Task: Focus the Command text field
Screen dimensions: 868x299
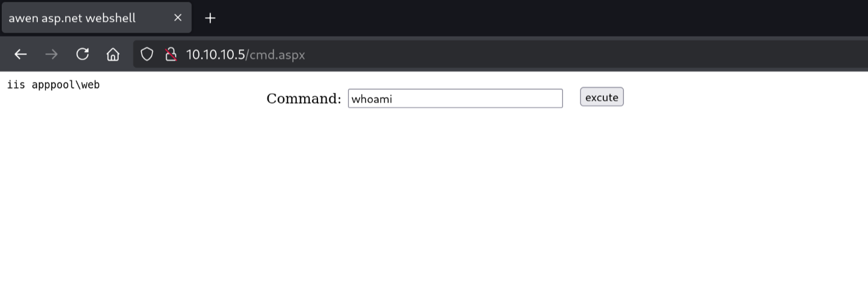Action: click(455, 99)
